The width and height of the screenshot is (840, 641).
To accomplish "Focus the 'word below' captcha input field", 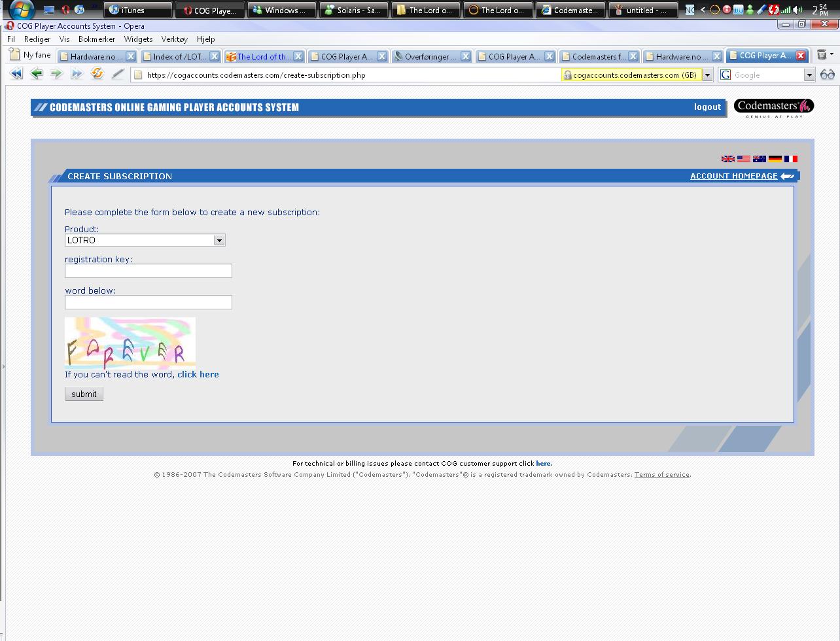I will (x=149, y=302).
